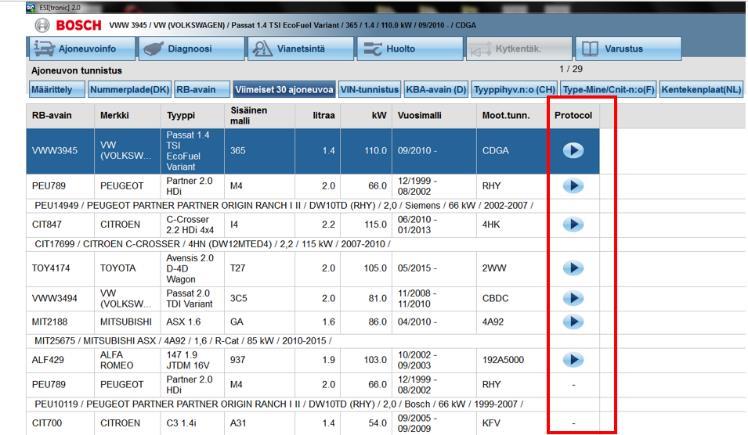Switch to the Diagnoosi tab
748x435 pixels.
(x=191, y=49)
